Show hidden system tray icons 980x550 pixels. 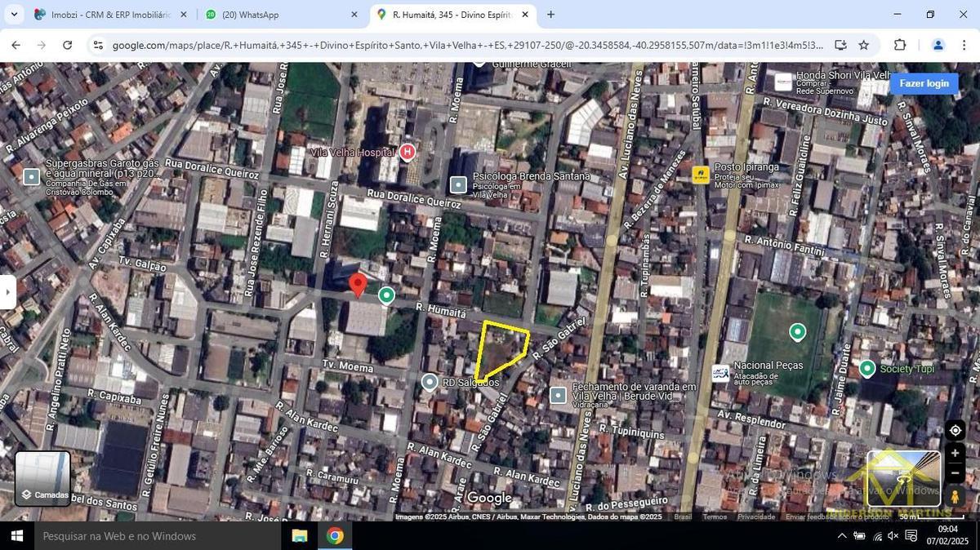(842, 536)
